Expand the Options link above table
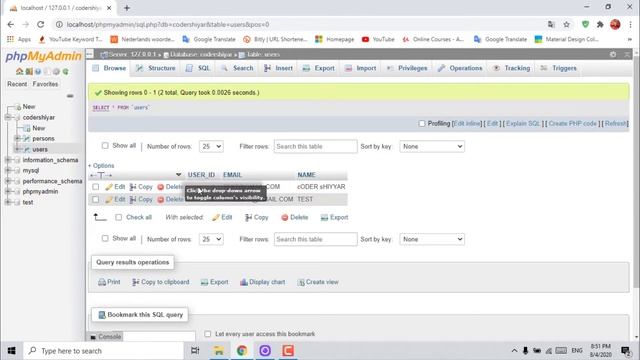 [x=101, y=166]
